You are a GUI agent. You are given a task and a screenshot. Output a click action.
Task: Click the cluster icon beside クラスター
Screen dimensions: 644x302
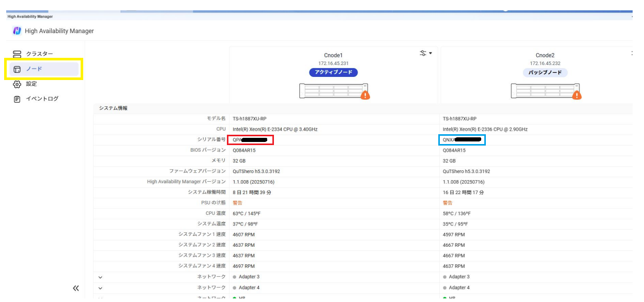point(17,54)
